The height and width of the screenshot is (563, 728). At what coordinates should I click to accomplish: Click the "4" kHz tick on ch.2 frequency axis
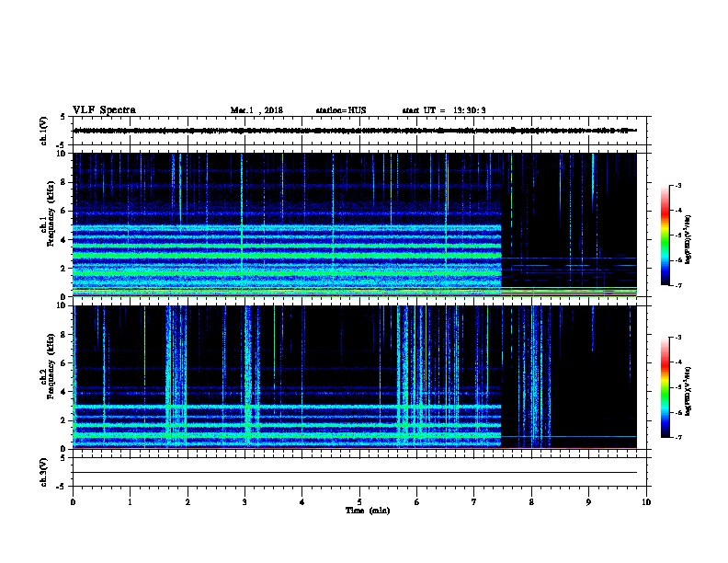(x=64, y=392)
